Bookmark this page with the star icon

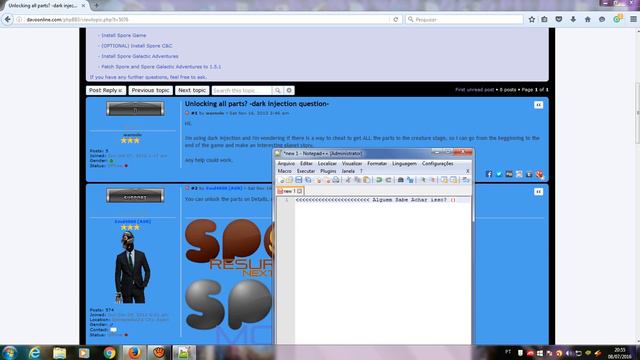point(532,19)
